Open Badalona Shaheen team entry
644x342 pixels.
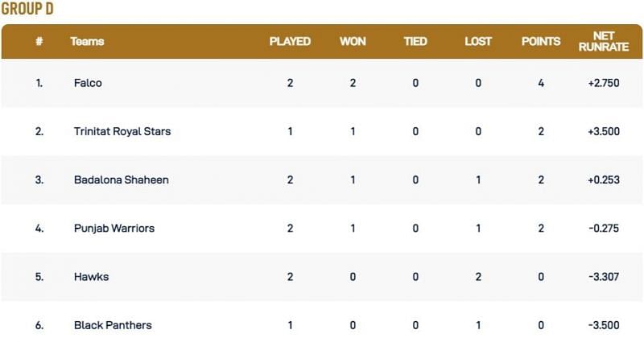point(121,179)
